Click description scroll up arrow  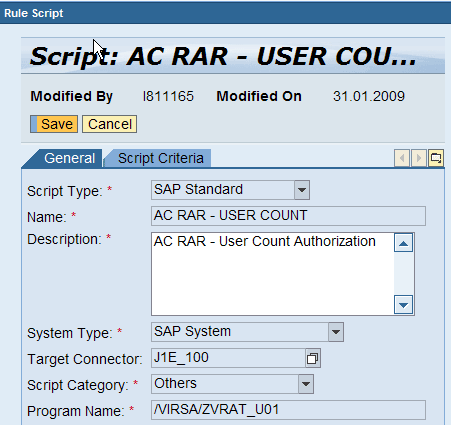tap(403, 243)
